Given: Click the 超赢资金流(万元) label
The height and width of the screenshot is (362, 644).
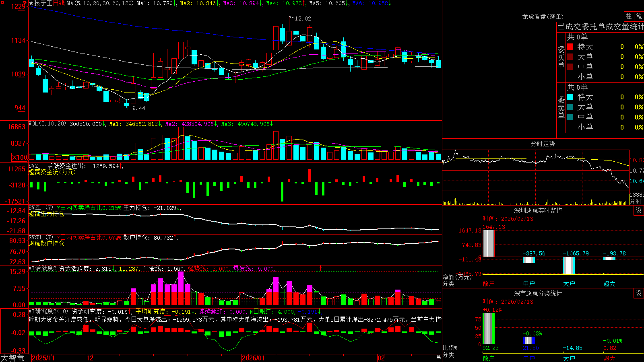Looking at the screenshot, I should pos(52,172).
